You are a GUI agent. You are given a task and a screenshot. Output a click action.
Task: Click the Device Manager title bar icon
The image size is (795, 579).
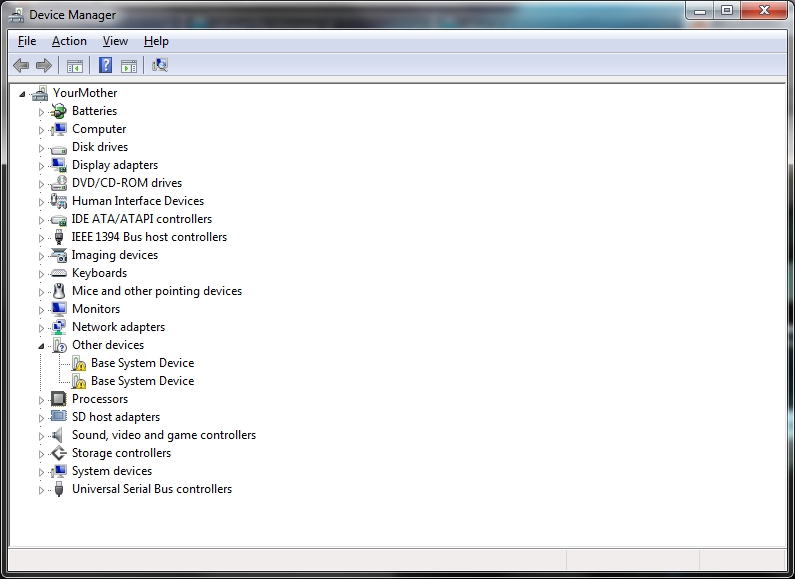16,15
